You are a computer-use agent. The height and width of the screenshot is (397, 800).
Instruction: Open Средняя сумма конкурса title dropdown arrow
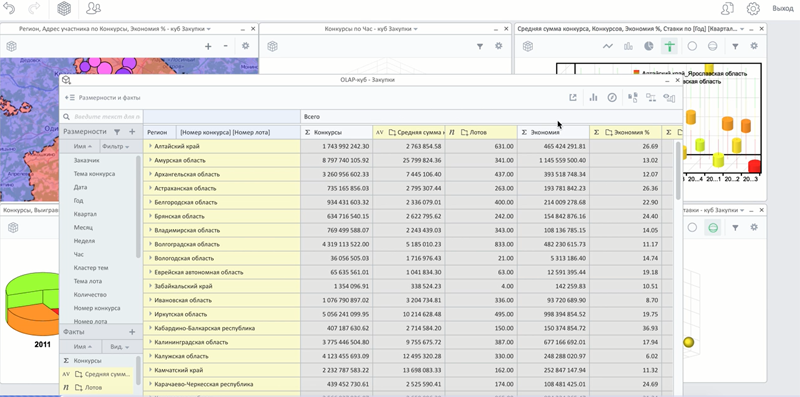click(x=742, y=29)
